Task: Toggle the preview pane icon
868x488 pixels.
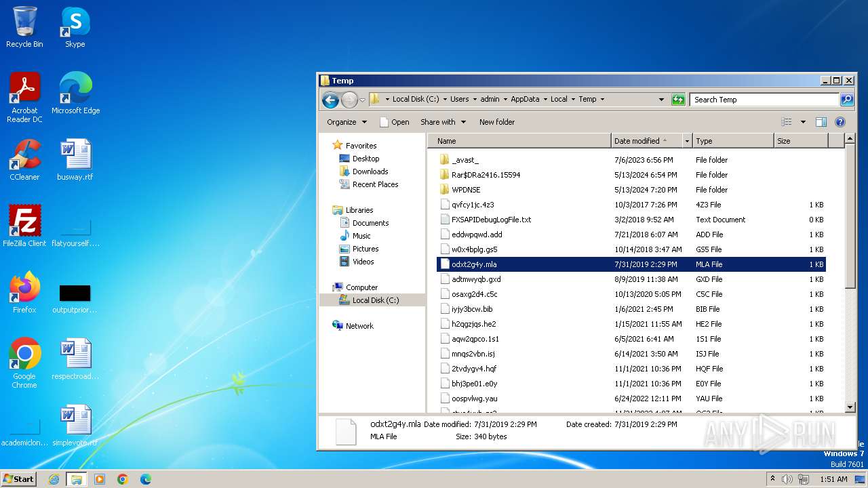Action: click(821, 122)
